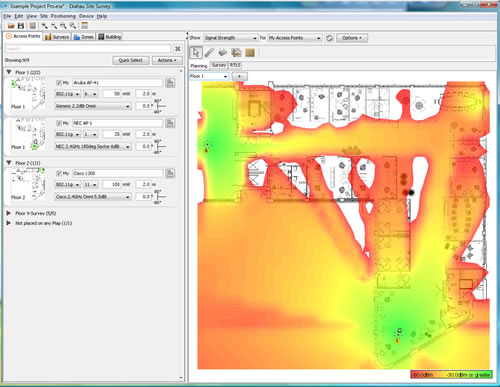Viewport: 500px width, 387px height.
Task: Open the Positioning menu
Action: 63,16
